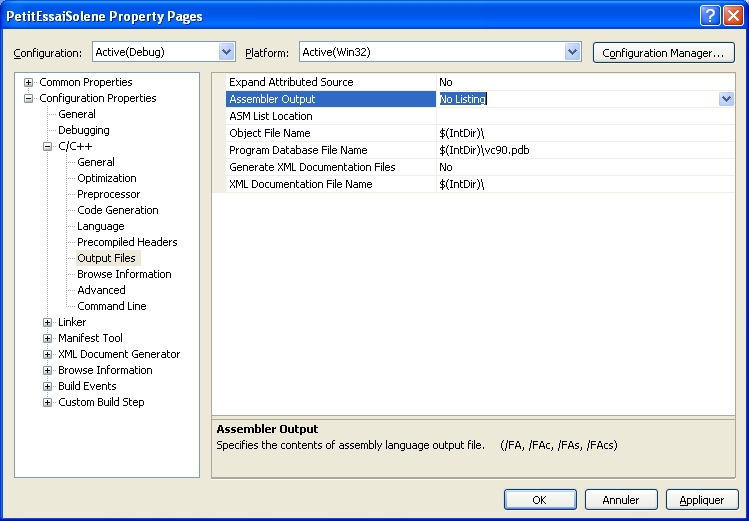Select the Generate XML Documentation Files property
This screenshot has width=749, height=521.
pyautogui.click(x=331, y=167)
